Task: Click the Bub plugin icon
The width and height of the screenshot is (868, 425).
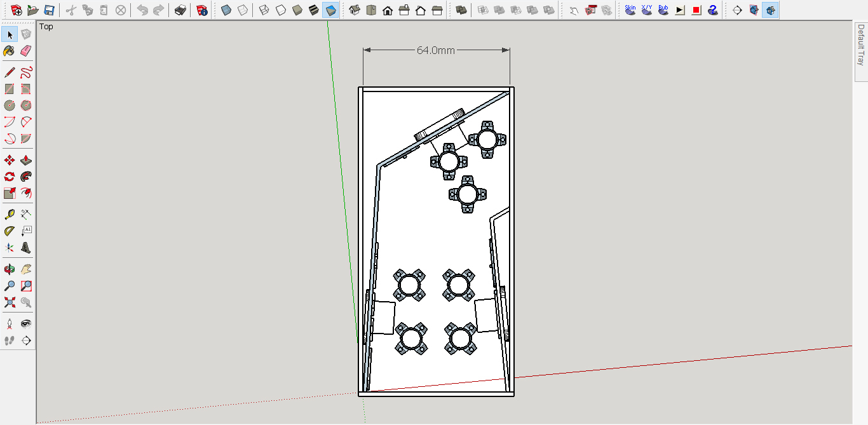Action: click(663, 10)
